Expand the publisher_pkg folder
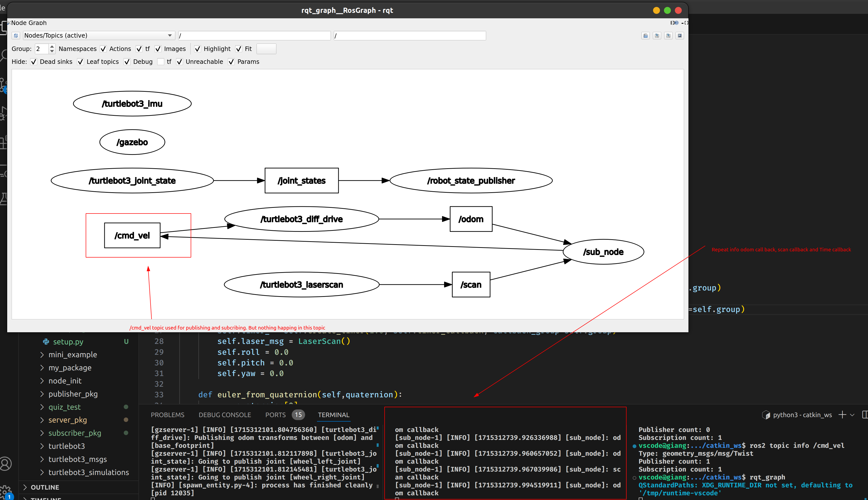This screenshot has height=500, width=868. click(42, 394)
